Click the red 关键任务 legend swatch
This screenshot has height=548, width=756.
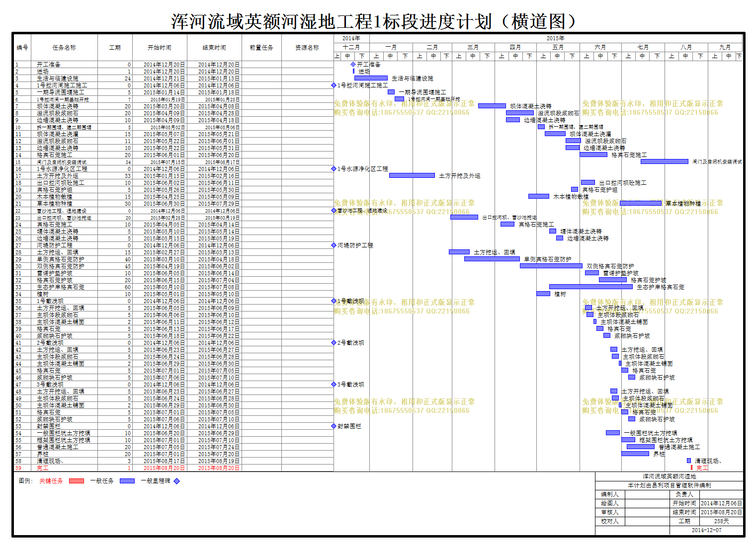[77, 481]
